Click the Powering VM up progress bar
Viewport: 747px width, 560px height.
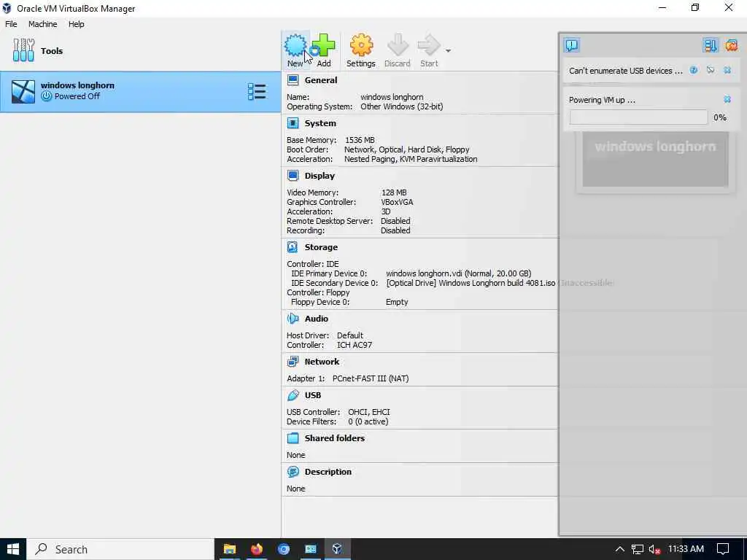tap(638, 117)
